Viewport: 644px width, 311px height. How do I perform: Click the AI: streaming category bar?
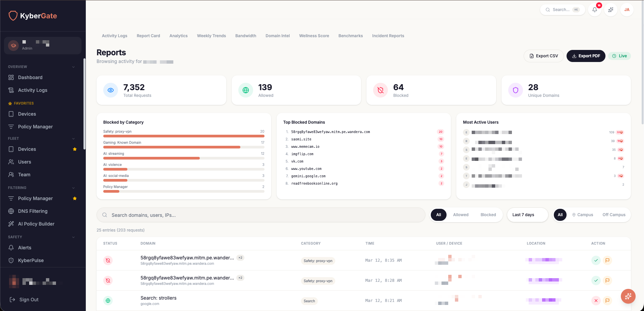(184, 158)
